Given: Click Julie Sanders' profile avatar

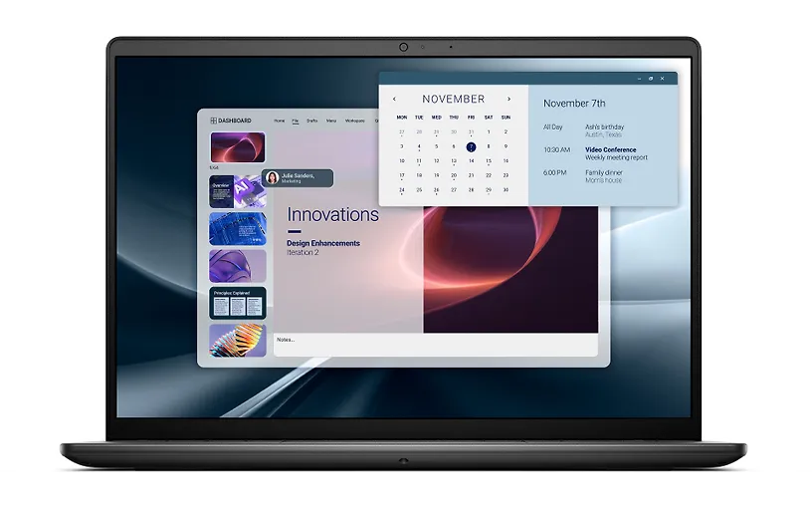Looking at the screenshot, I should coord(272,178).
